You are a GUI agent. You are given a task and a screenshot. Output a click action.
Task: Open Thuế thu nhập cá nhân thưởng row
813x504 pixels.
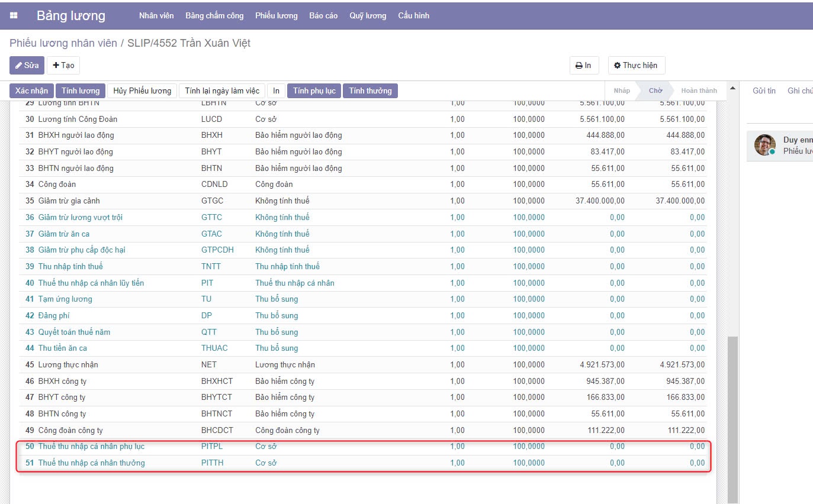click(x=91, y=463)
